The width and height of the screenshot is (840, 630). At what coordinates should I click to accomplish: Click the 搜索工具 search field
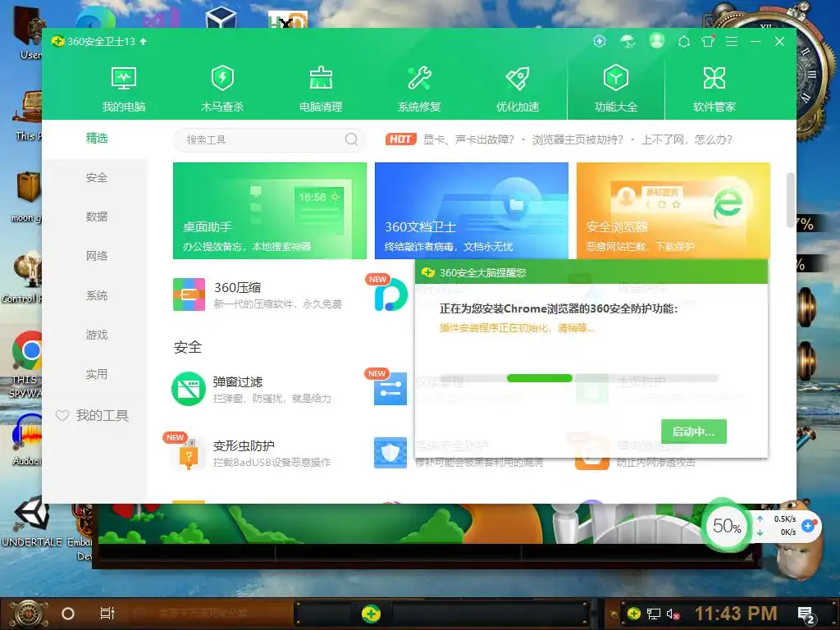point(269,139)
